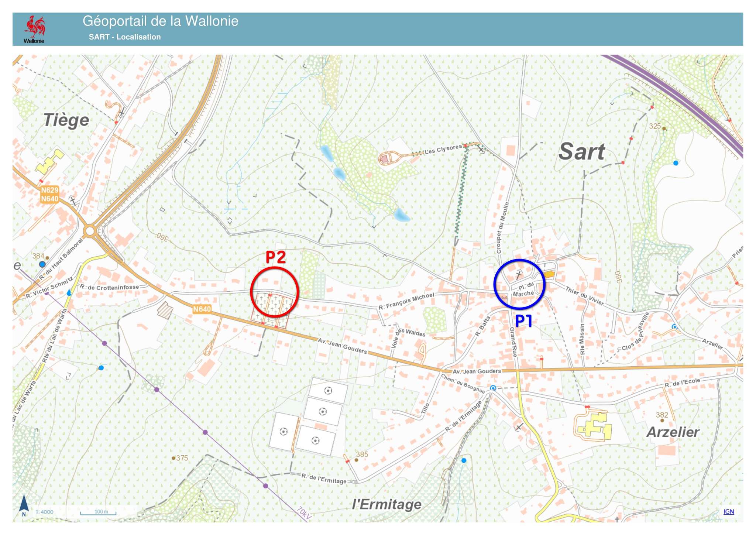Click the SART - Localisation subtitle
The width and height of the screenshot is (756, 535).
click(125, 37)
